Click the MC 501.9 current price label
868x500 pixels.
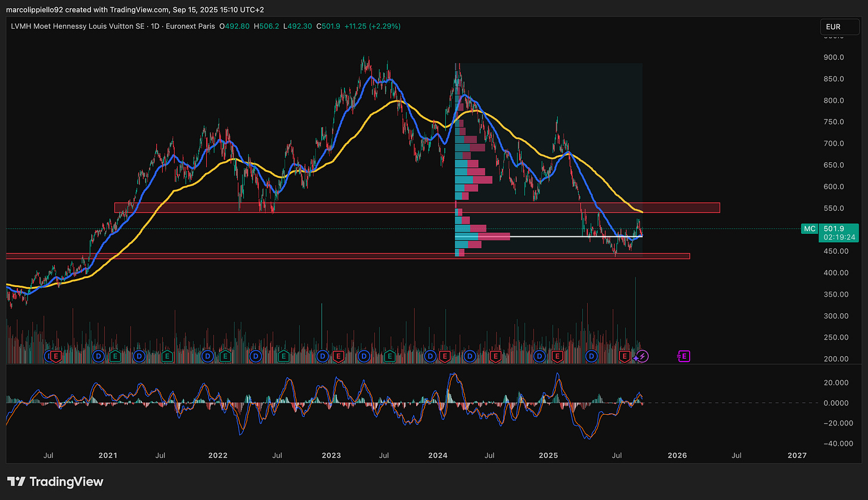(x=830, y=232)
